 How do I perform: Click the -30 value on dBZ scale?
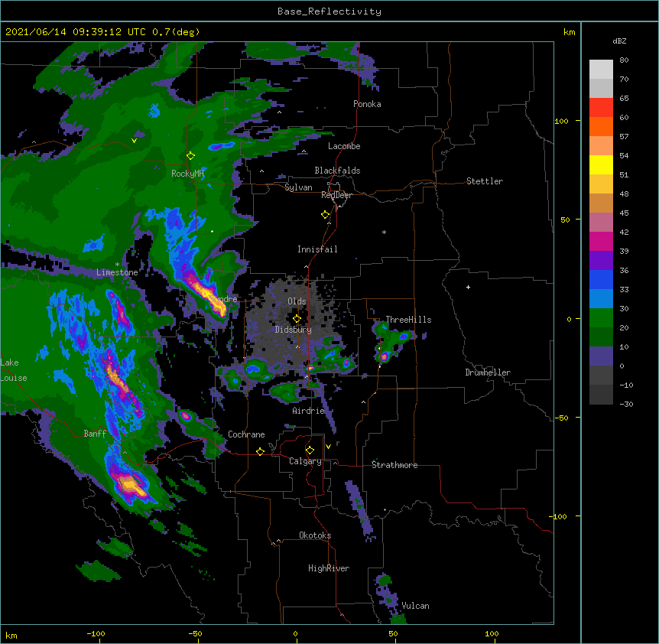(x=626, y=404)
